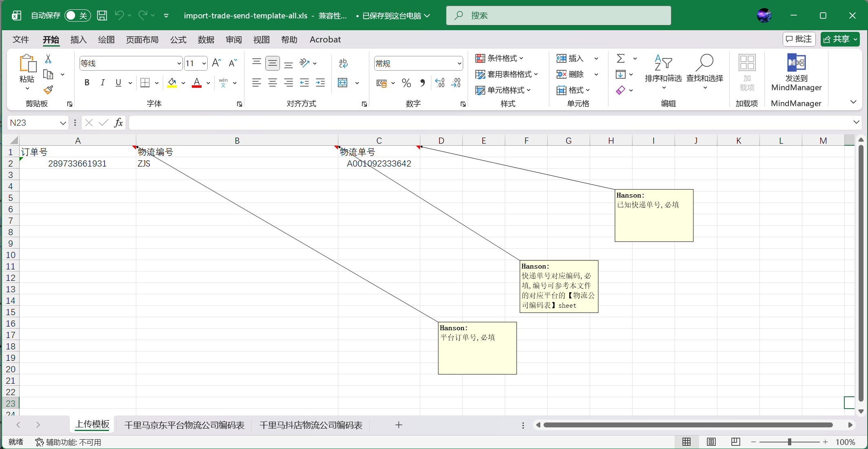Click the percent style icon
This screenshot has width=868, height=449.
coord(406,83)
